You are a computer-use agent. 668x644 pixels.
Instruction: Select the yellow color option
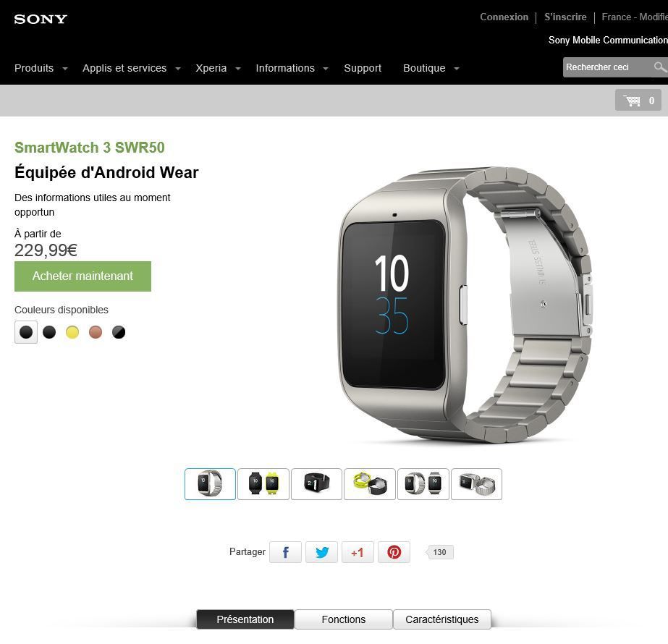pyautogui.click(x=72, y=332)
